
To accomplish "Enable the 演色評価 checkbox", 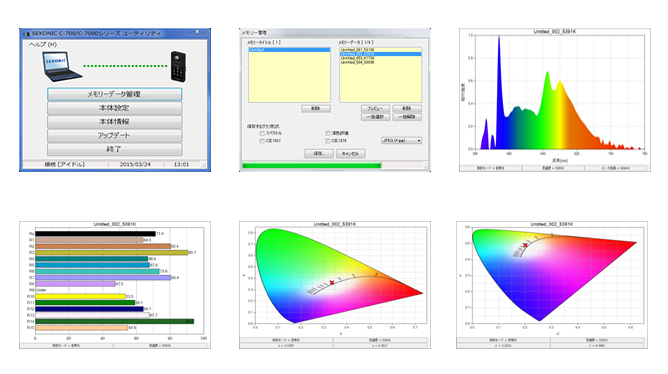I will 328,133.
